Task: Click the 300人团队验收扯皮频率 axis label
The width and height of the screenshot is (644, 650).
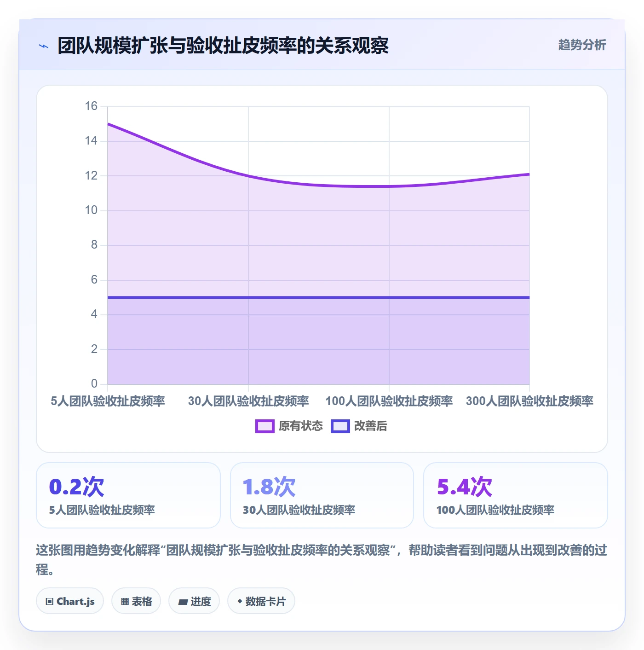Action: click(x=529, y=401)
